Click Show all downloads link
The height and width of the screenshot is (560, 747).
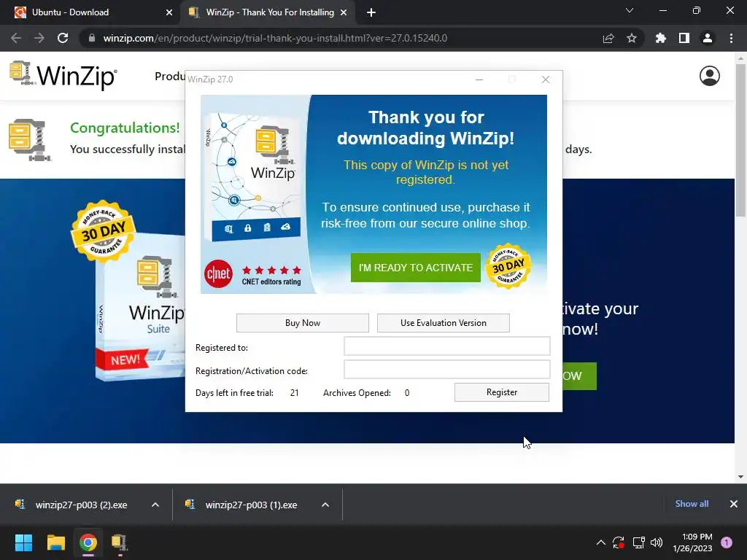click(x=692, y=504)
